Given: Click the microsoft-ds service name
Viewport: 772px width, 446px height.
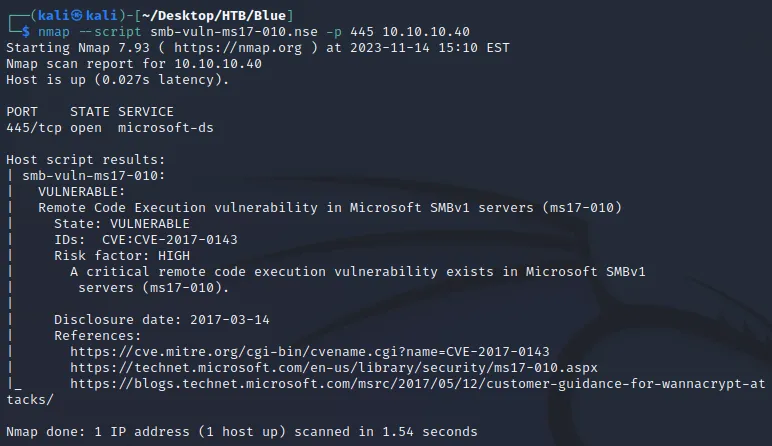Looking at the screenshot, I should pos(166,128).
